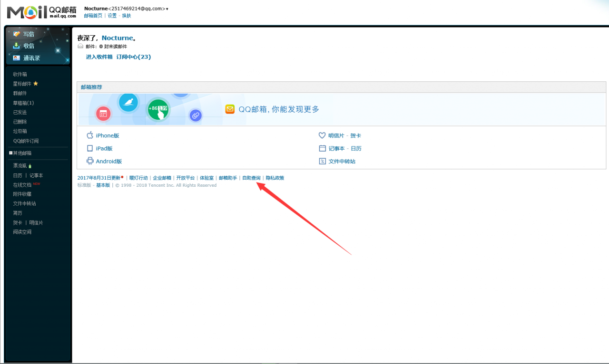Open 明信片 in the sidebar

point(36,222)
